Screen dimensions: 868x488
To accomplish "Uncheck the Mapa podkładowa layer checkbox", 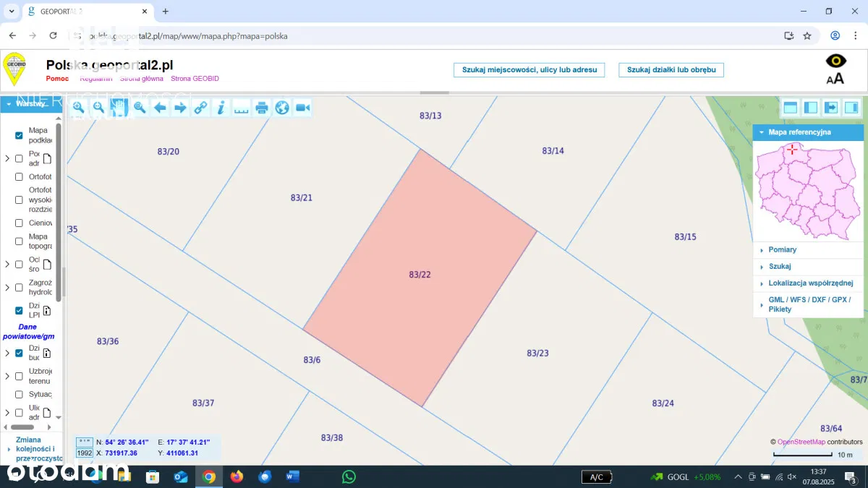I will [19, 135].
